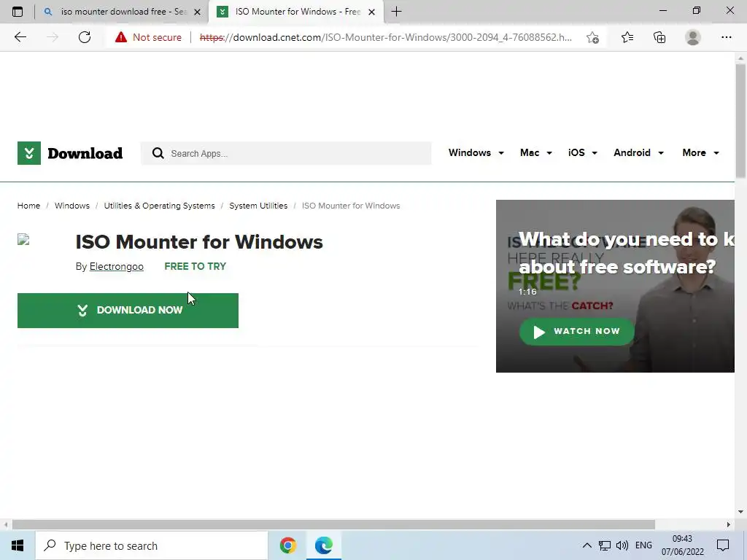Click Type here to search box
Screen dimensions: 747x560
coord(152,545)
